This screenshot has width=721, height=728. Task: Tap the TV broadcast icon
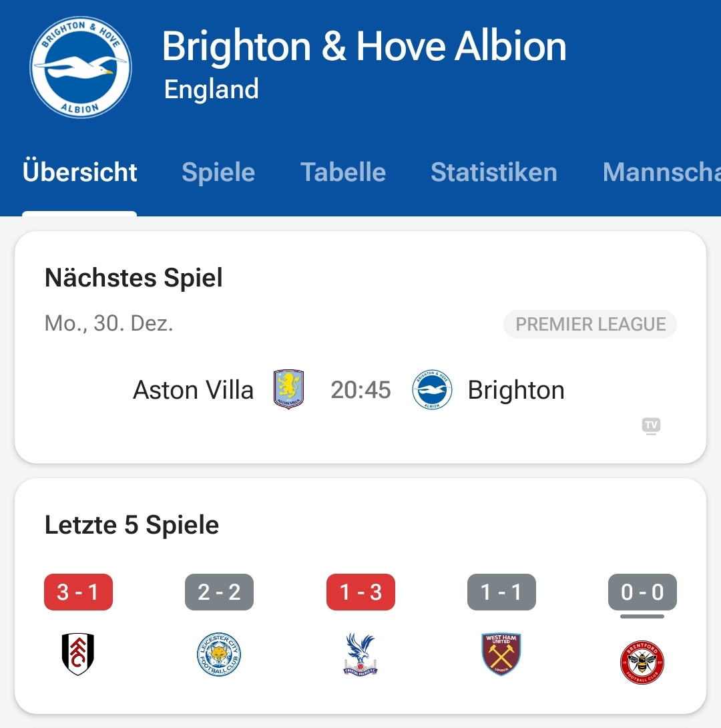[651, 425]
